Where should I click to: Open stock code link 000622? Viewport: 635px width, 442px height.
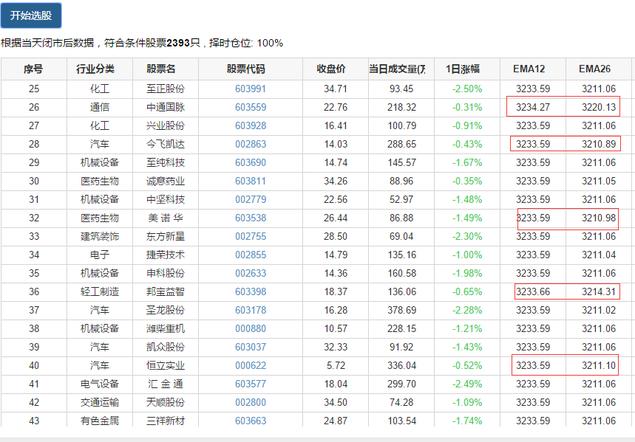(x=250, y=365)
